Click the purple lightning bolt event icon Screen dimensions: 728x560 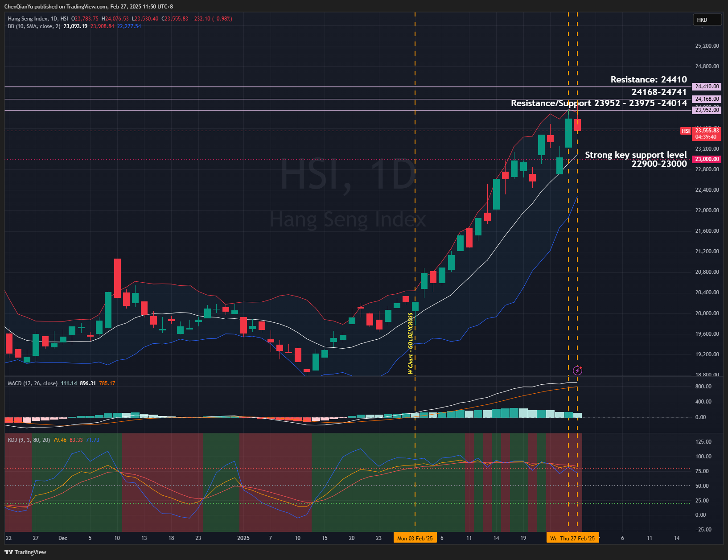pos(577,371)
